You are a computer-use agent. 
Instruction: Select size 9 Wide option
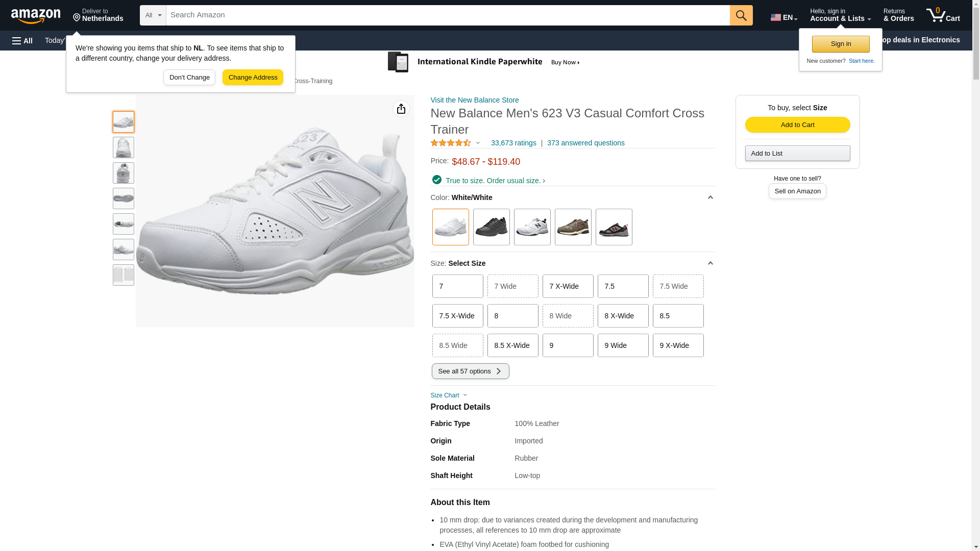coord(623,345)
